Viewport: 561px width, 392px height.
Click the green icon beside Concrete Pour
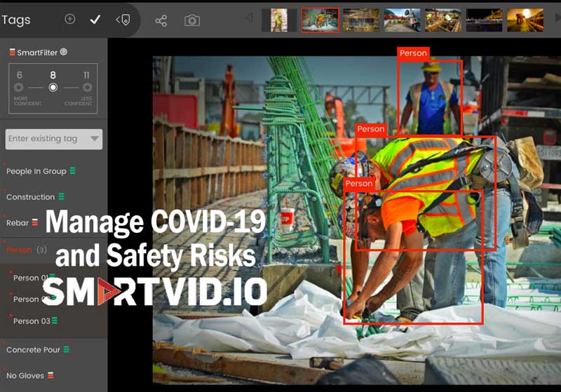pos(66,349)
